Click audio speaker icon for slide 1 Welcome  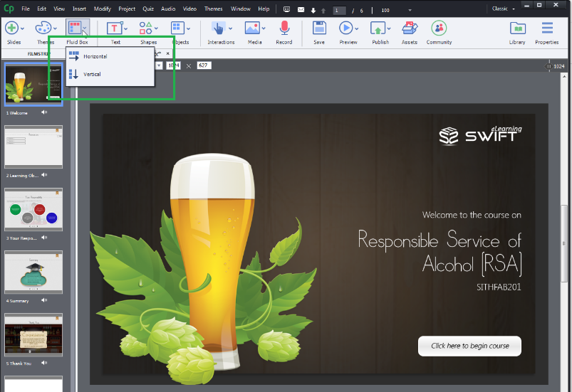44,112
